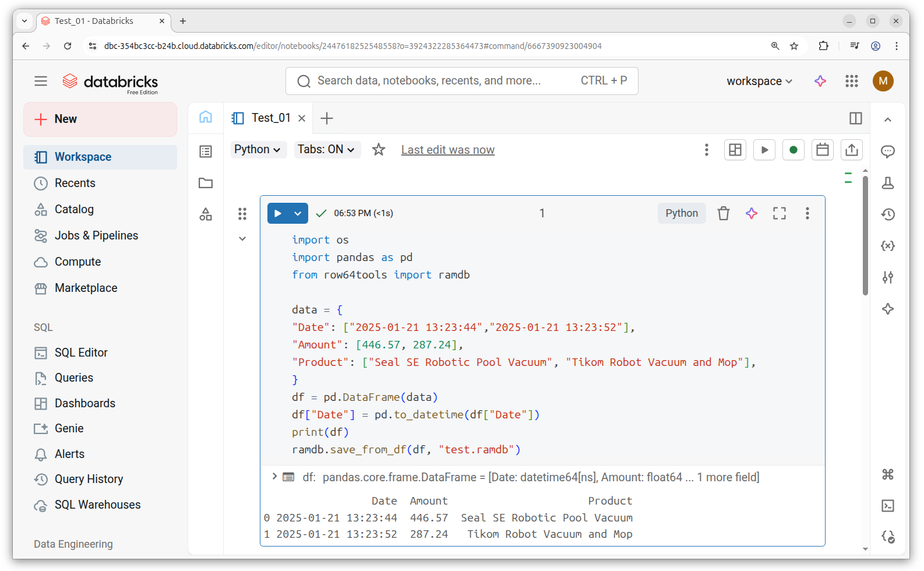924x571 pixels.
Task: Select the Test_01 notebook tab
Action: (270, 118)
